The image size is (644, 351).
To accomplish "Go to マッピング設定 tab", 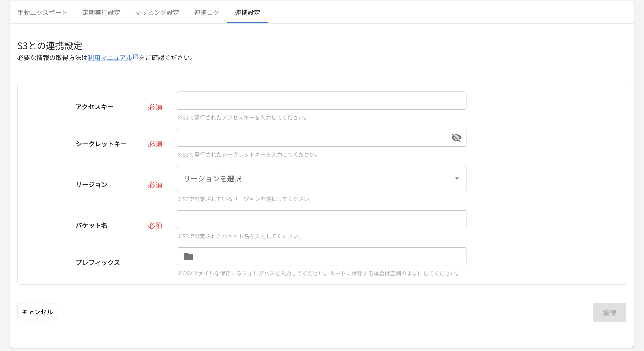I will (157, 12).
